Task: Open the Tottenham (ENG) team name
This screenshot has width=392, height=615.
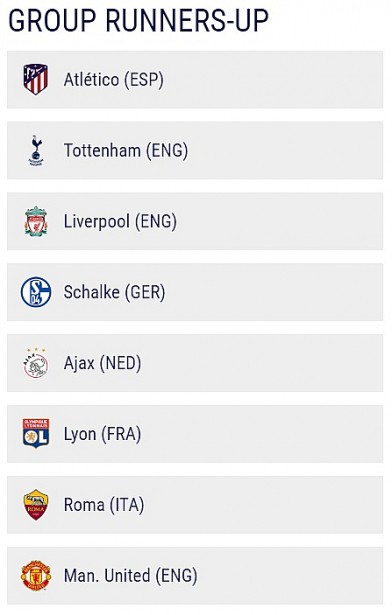Action: (126, 151)
